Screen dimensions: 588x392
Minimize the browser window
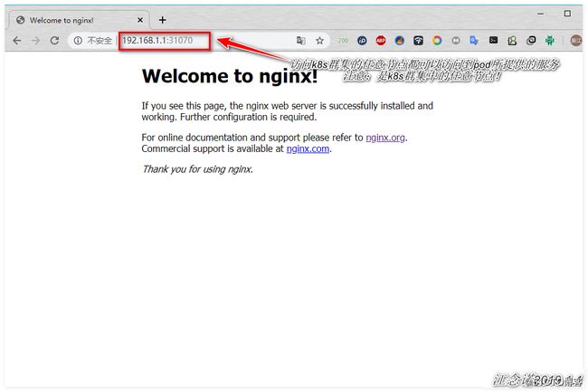[x=540, y=14]
